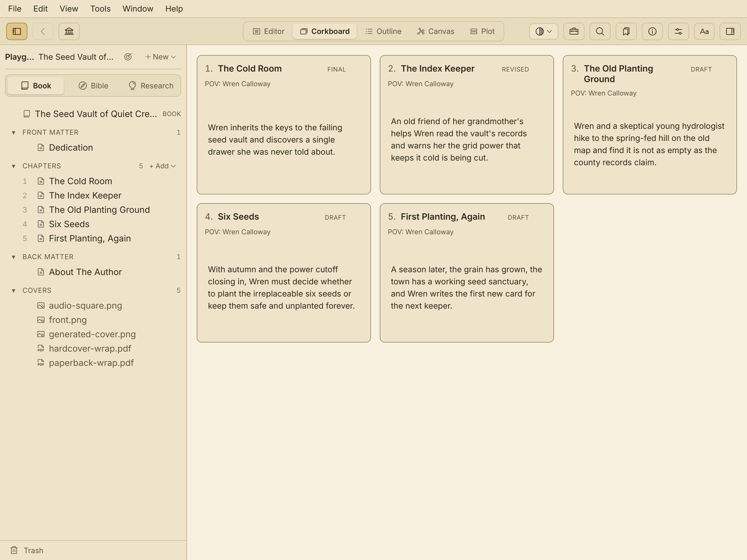The width and height of the screenshot is (747, 560).
Task: Click the REVISED status on The Index Keeper card
Action: click(x=515, y=69)
